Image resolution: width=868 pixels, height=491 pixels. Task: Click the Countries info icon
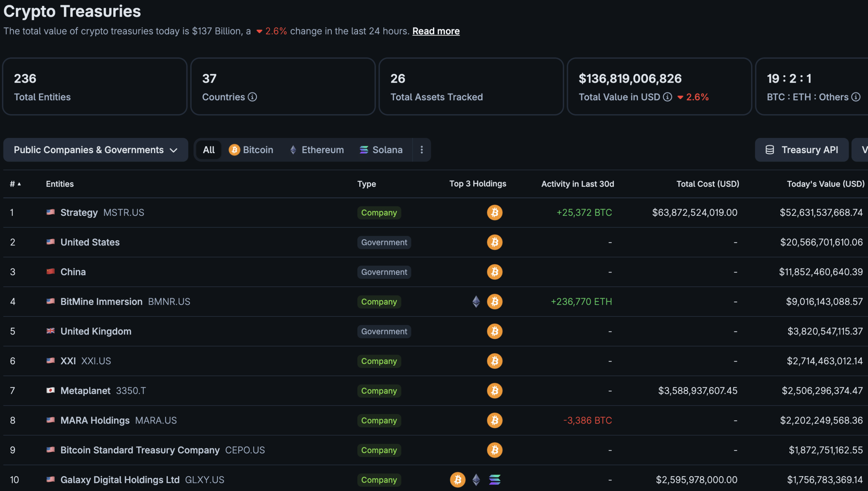(252, 97)
